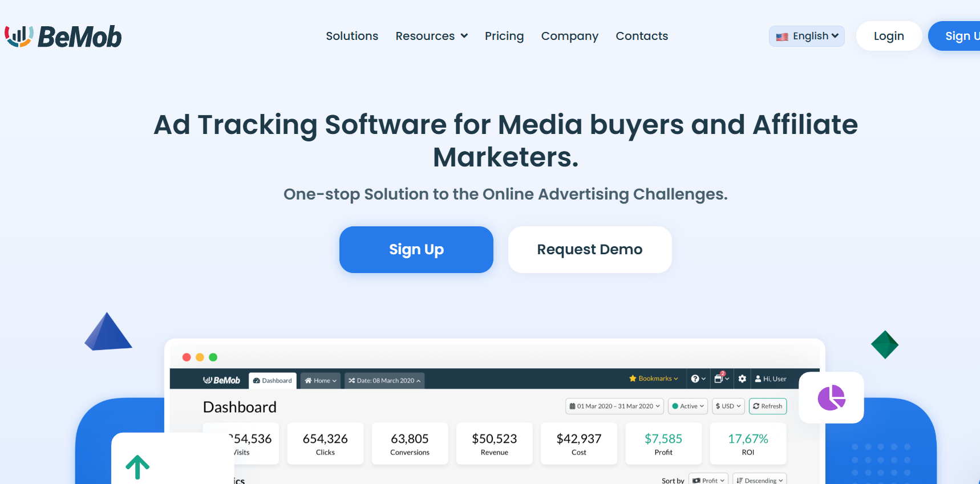This screenshot has height=484, width=980.
Task: Expand the Home dropdown in the dashboard bar
Action: tap(321, 380)
